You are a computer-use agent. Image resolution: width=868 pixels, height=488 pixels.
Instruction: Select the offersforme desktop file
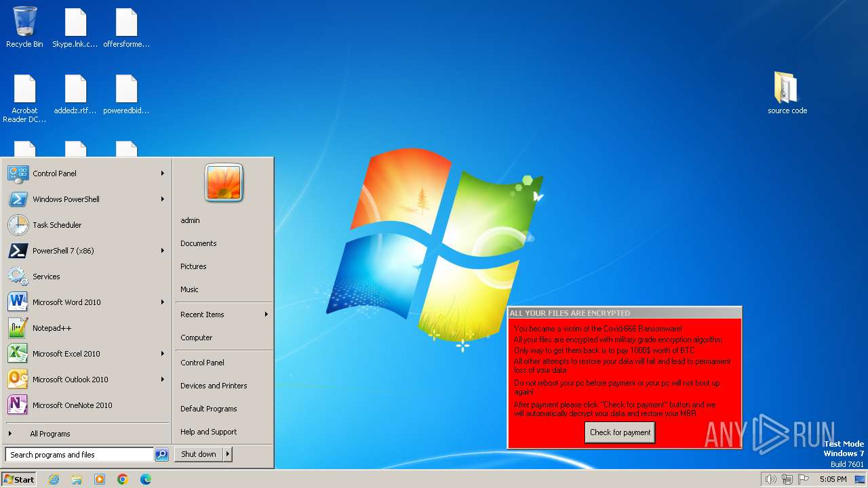[x=126, y=28]
